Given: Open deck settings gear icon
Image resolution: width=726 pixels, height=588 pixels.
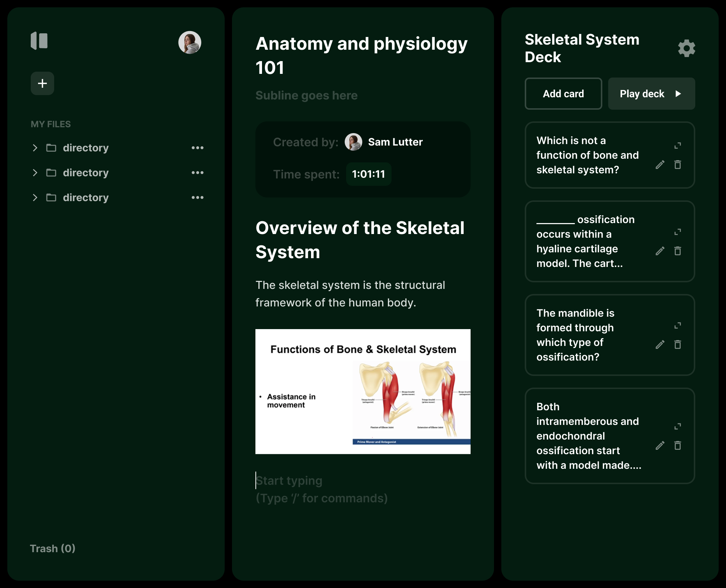Looking at the screenshot, I should 686,48.
